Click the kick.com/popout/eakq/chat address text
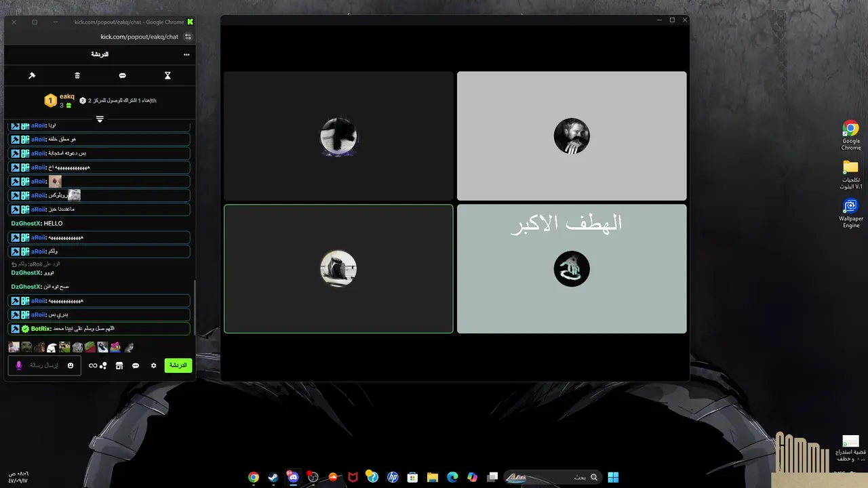This screenshot has width=868, height=488. point(140,37)
